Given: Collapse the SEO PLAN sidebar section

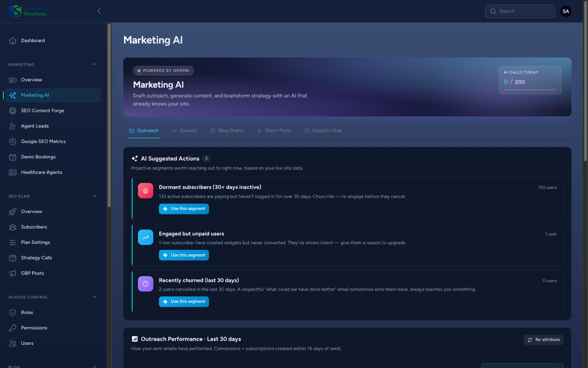Looking at the screenshot, I should (x=95, y=196).
